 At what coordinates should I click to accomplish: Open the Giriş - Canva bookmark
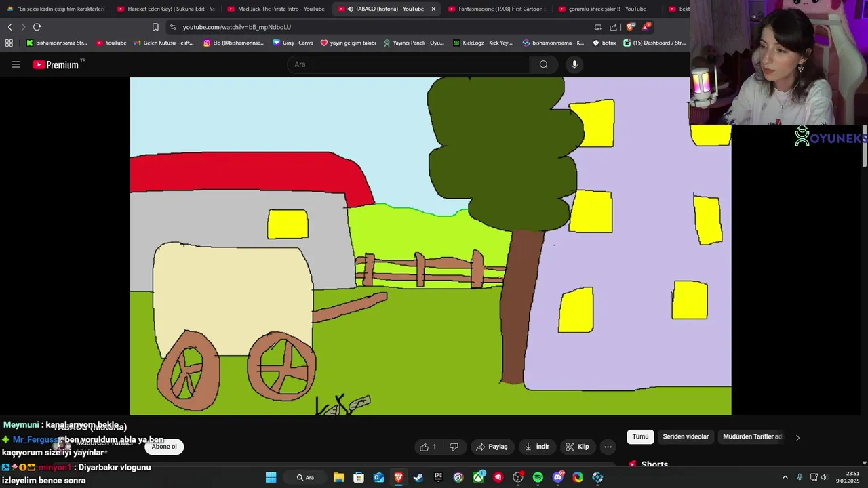tap(293, 43)
